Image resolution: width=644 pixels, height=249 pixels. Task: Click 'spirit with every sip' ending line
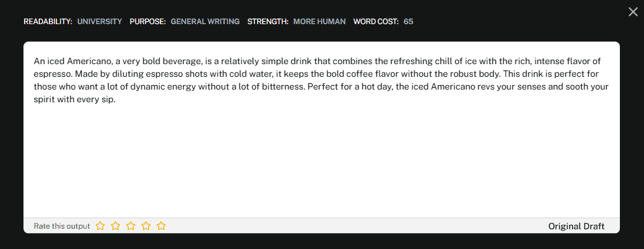(x=75, y=100)
